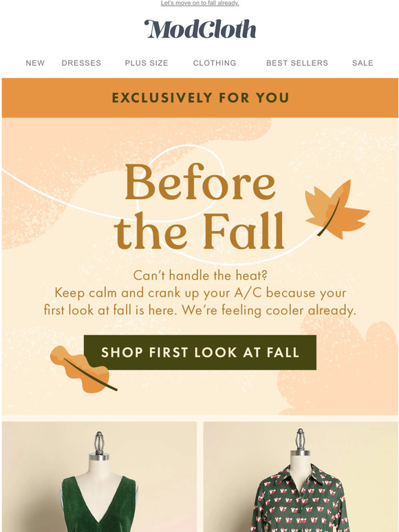Open the DRESSES category

click(81, 63)
